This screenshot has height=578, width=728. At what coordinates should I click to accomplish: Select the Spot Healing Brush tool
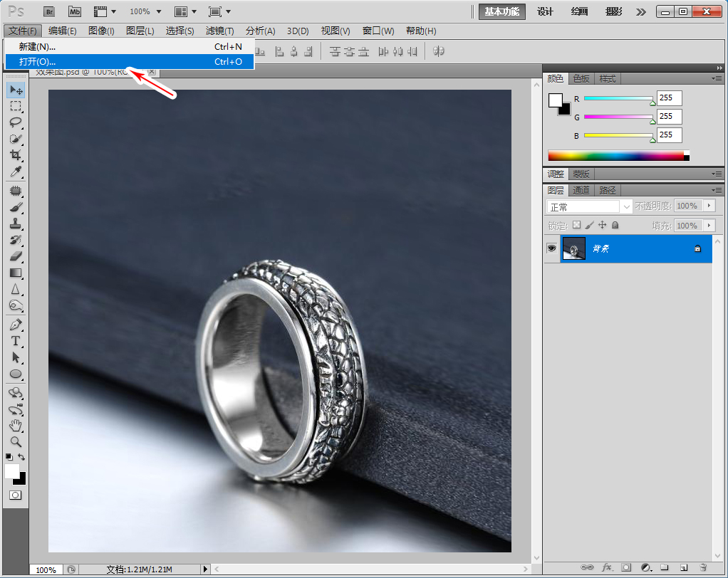point(16,191)
